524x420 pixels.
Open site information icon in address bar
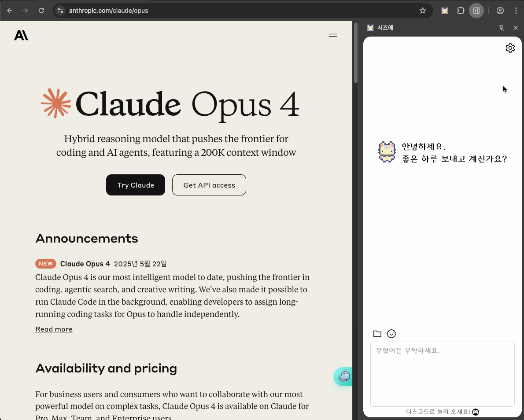(60, 11)
